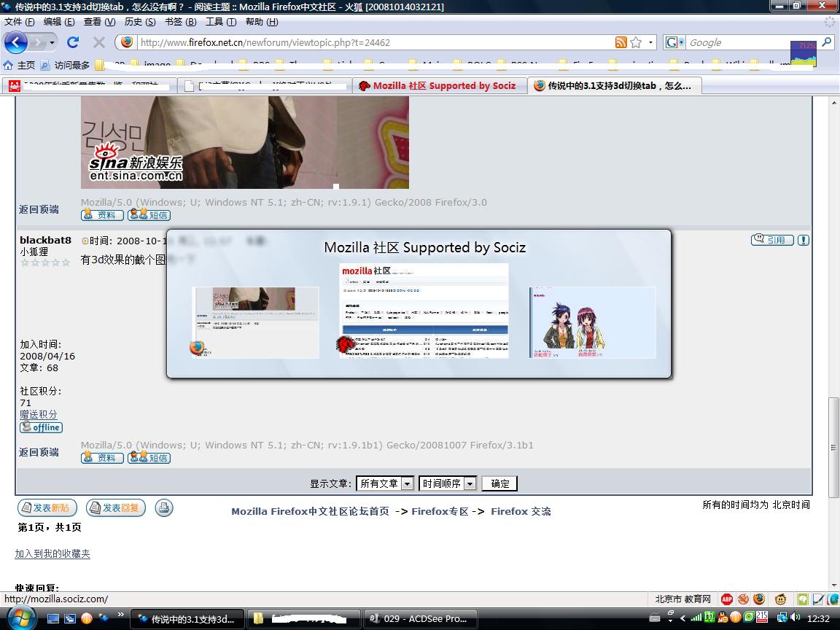The image size is (840, 630).
Task: Select the mozilla 社区 thumbnail in tab switcher
Action: (424, 310)
